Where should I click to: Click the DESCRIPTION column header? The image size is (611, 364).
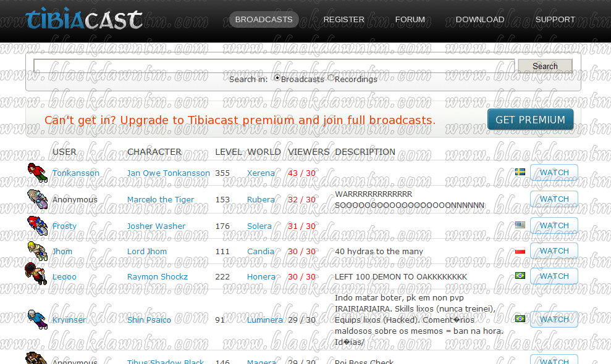point(365,152)
